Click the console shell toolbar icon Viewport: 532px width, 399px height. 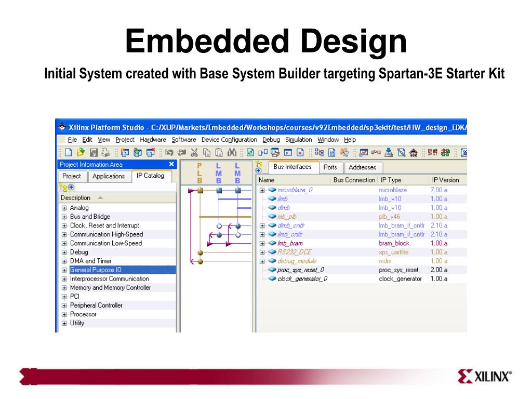[288, 153]
